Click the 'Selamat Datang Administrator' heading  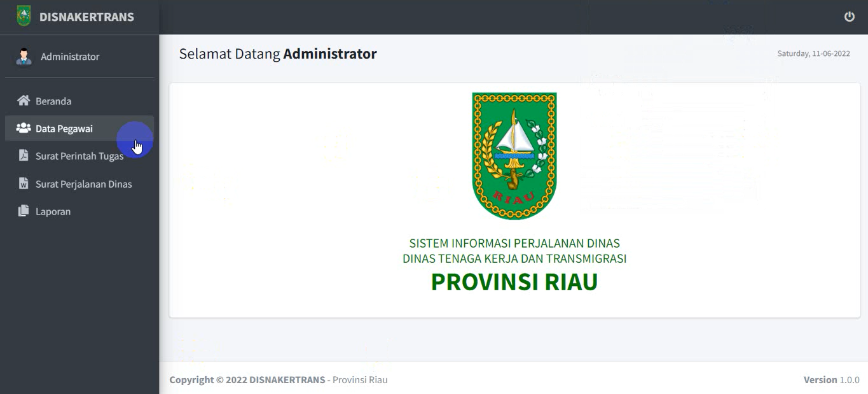(278, 54)
